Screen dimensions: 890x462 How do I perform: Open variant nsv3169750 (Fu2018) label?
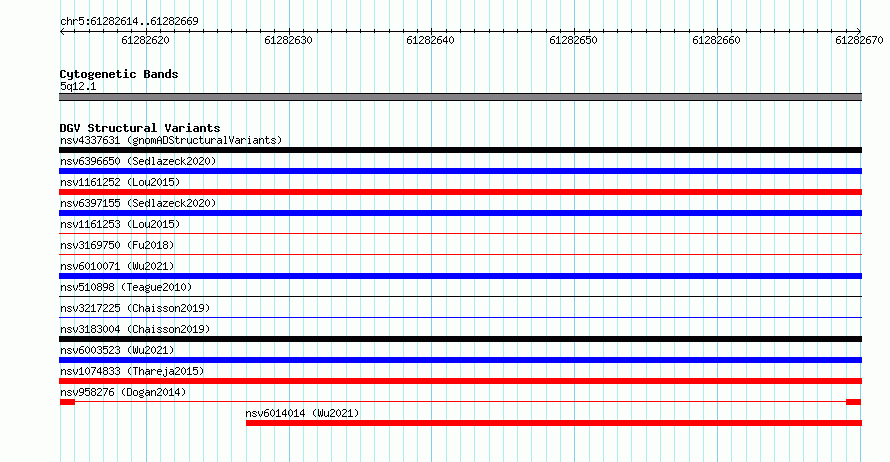(x=117, y=245)
